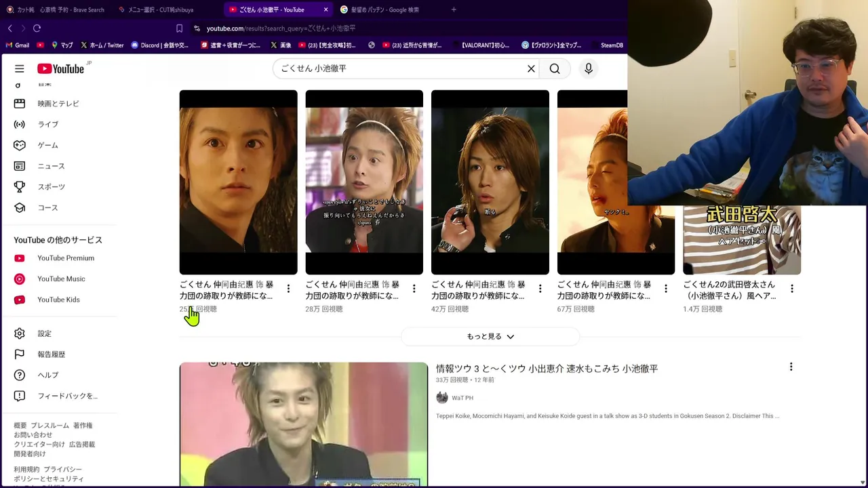
Task: Open options menu for 42万 views short
Action: [x=540, y=289]
